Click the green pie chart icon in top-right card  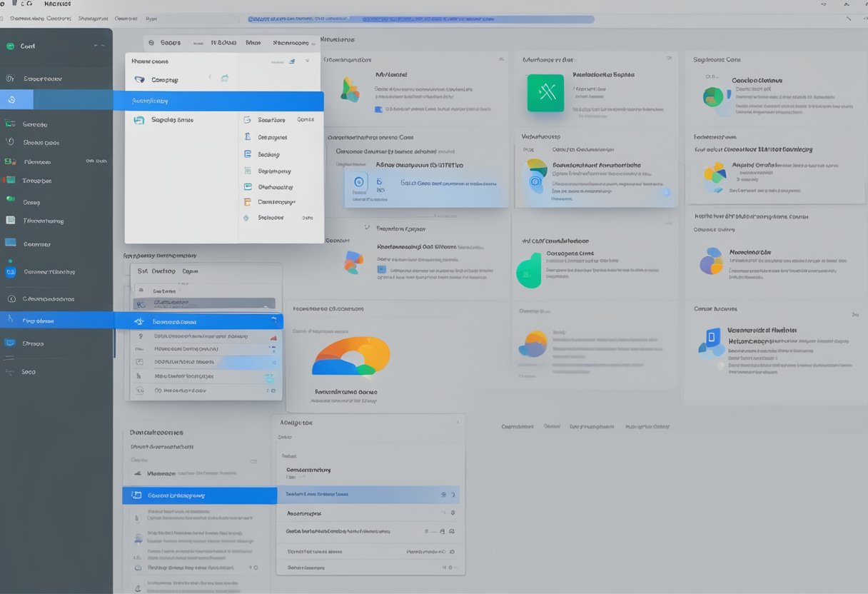714,97
